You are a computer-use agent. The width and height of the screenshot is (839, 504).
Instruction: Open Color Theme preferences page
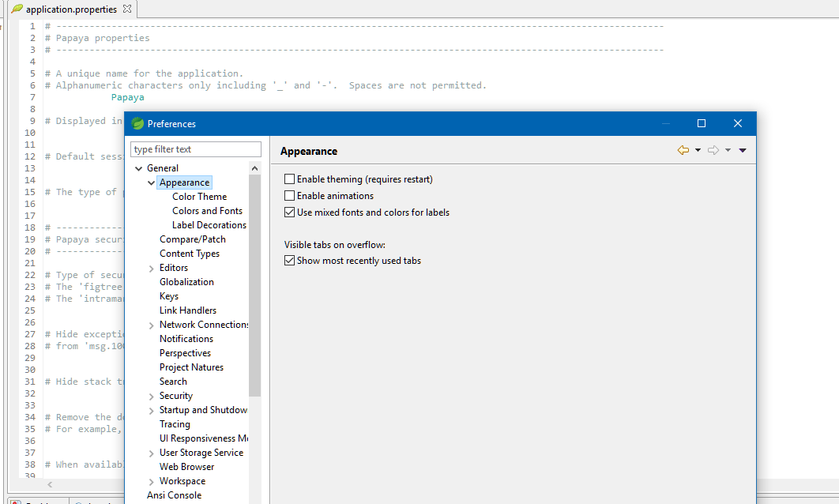point(199,197)
